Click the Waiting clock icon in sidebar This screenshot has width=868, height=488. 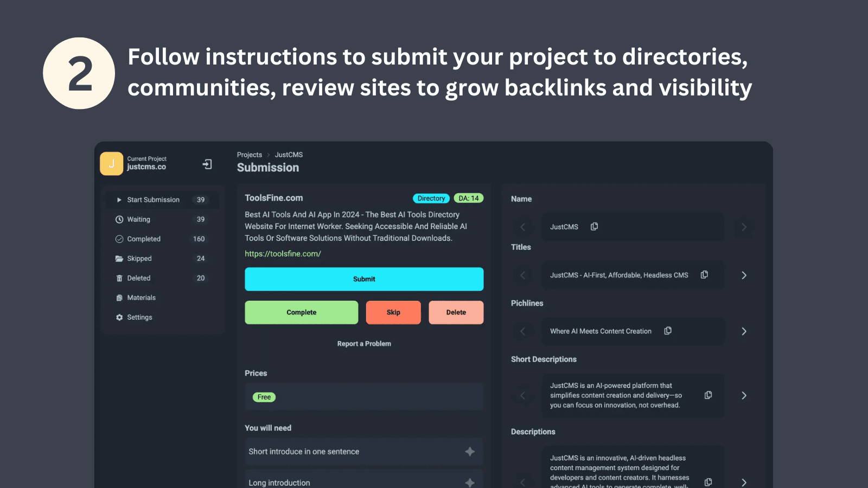[x=119, y=219]
